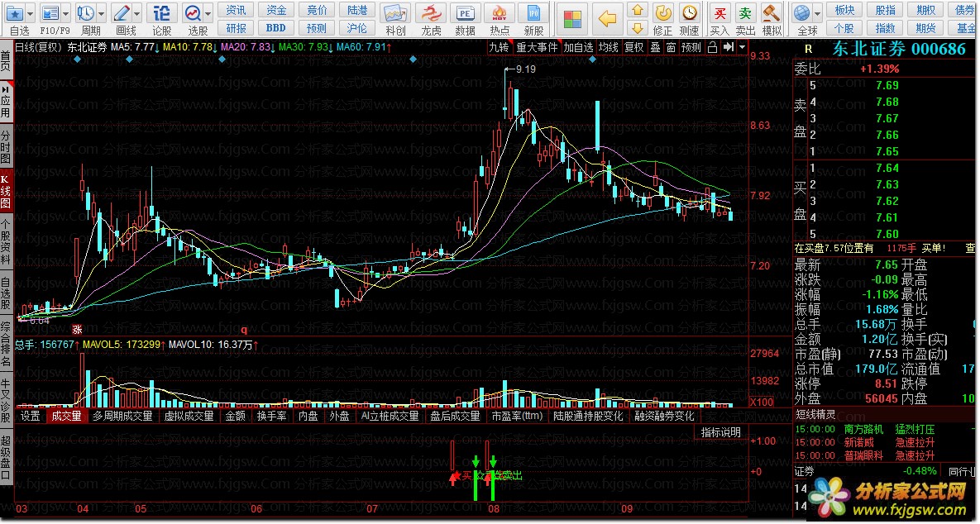The height and width of the screenshot is (524, 980).
Task: Expand the 周期 period dropdown arrow
Action: click(101, 13)
